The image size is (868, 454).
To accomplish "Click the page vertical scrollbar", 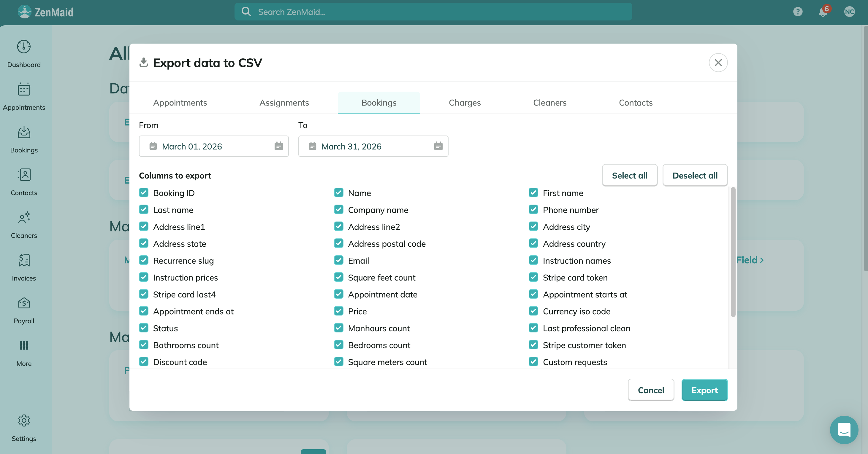I will [x=865, y=148].
